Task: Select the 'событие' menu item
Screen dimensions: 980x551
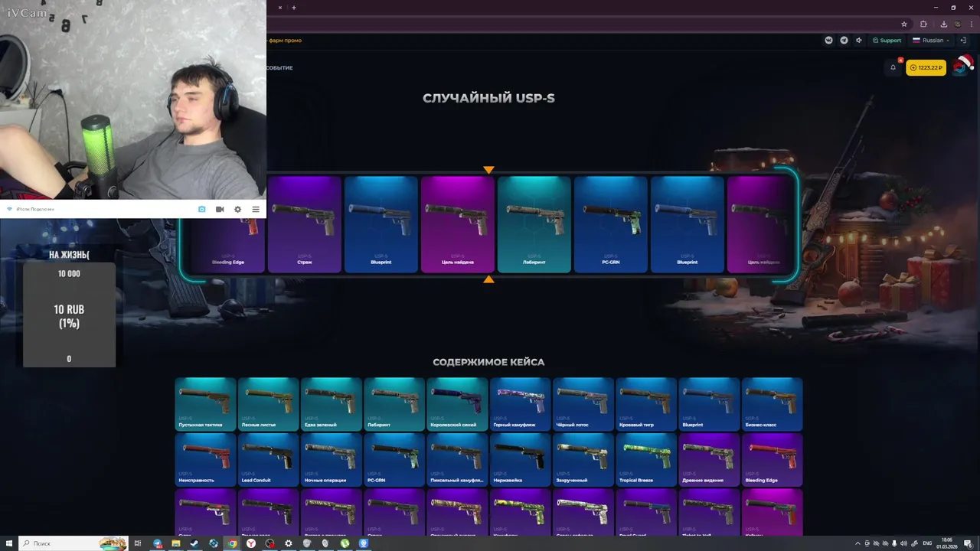Action: click(280, 67)
